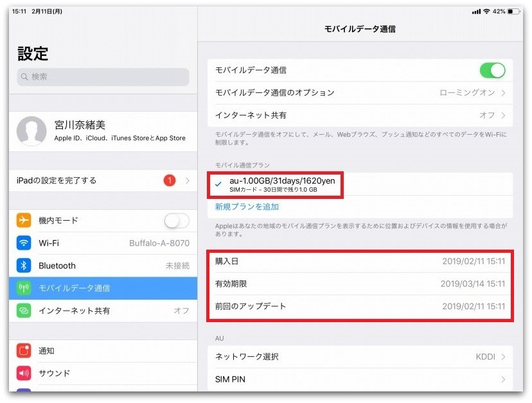Tap the 設定 heading

click(33, 53)
